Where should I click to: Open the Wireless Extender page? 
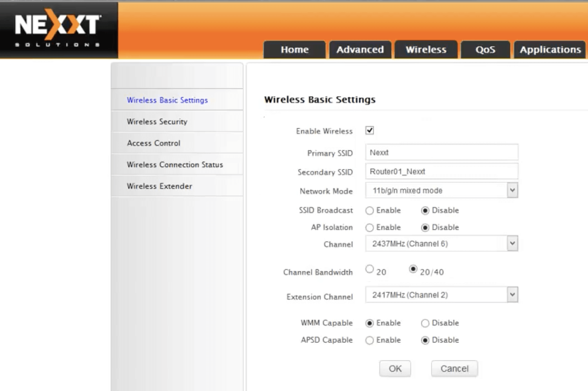[x=159, y=186]
